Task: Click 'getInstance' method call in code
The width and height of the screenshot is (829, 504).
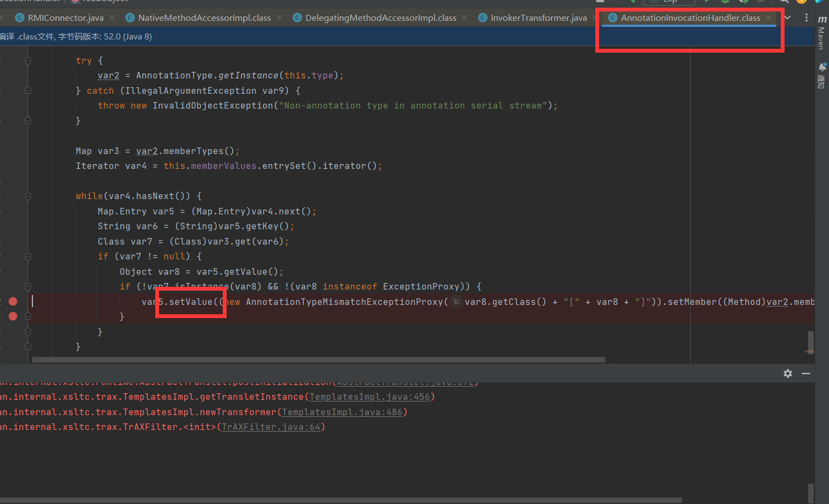Action: click(249, 75)
